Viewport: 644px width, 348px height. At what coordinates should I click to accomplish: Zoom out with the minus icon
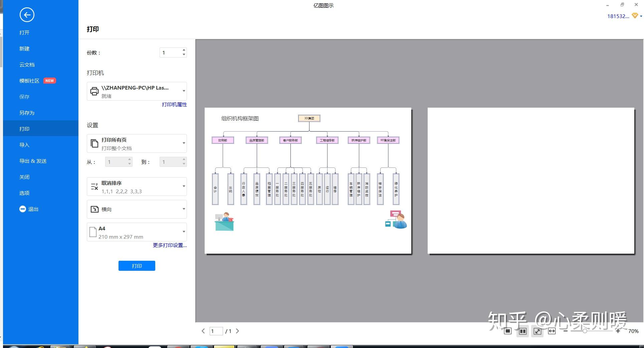(x=565, y=331)
